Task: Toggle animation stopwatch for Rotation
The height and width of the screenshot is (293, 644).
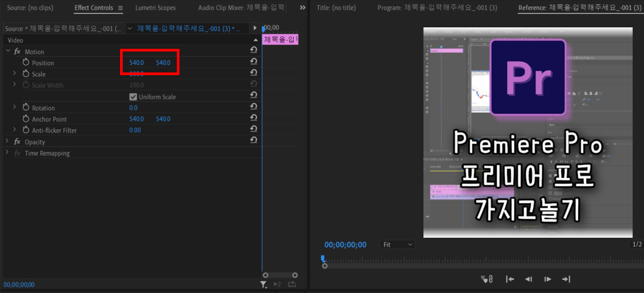Action: tap(26, 108)
